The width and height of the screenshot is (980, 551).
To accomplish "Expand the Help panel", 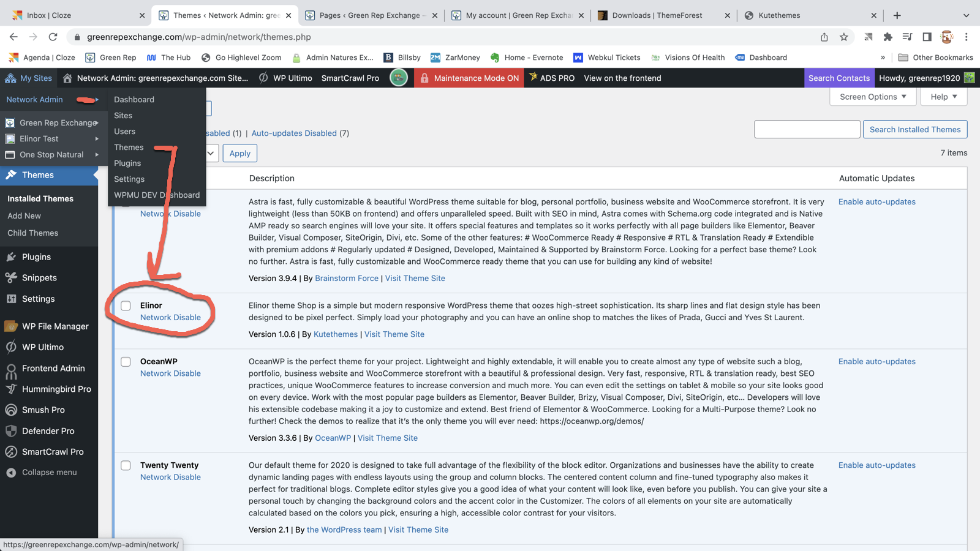I will [x=943, y=97].
